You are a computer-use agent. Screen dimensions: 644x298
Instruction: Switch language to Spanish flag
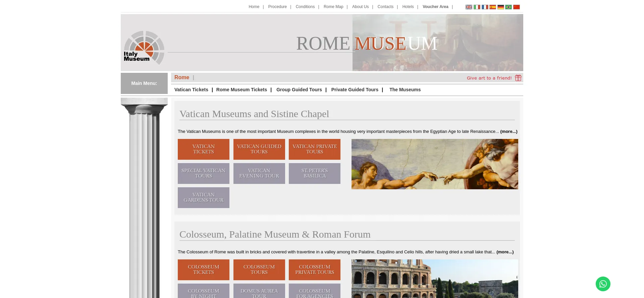[492, 7]
